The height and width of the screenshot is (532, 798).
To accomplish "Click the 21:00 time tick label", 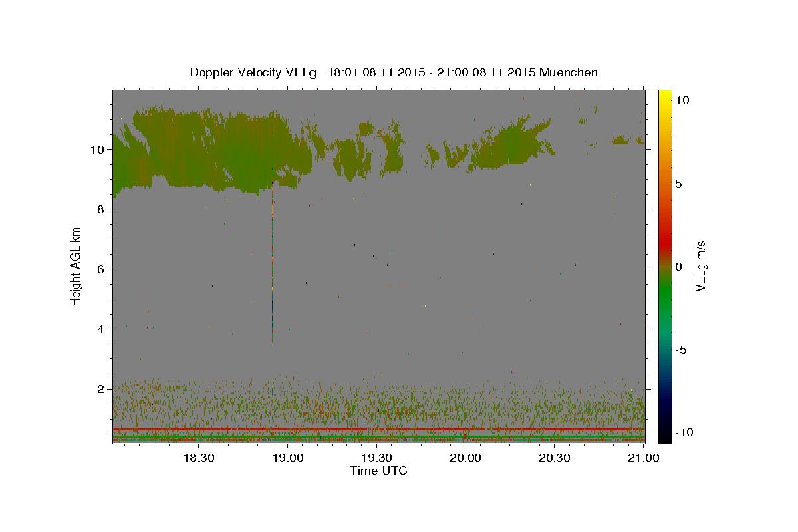I will point(644,458).
